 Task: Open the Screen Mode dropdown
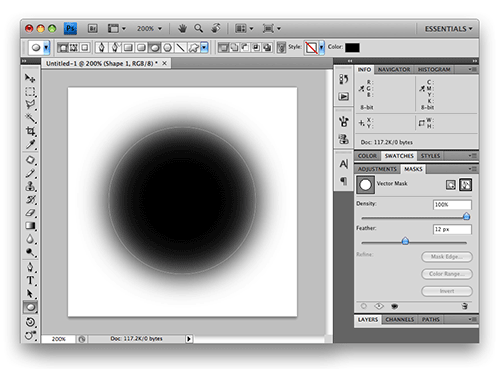[271, 29]
